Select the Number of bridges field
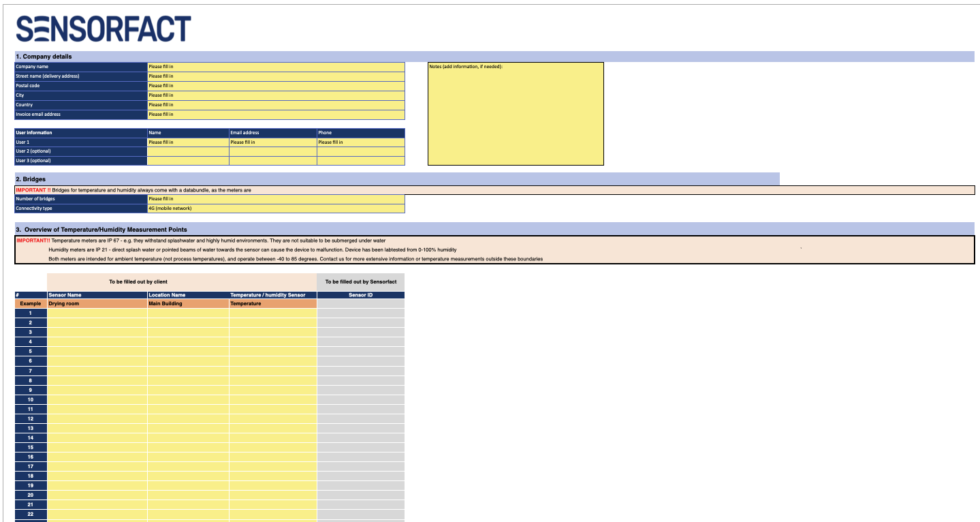Viewport: 980px width, 522px height. pos(275,199)
